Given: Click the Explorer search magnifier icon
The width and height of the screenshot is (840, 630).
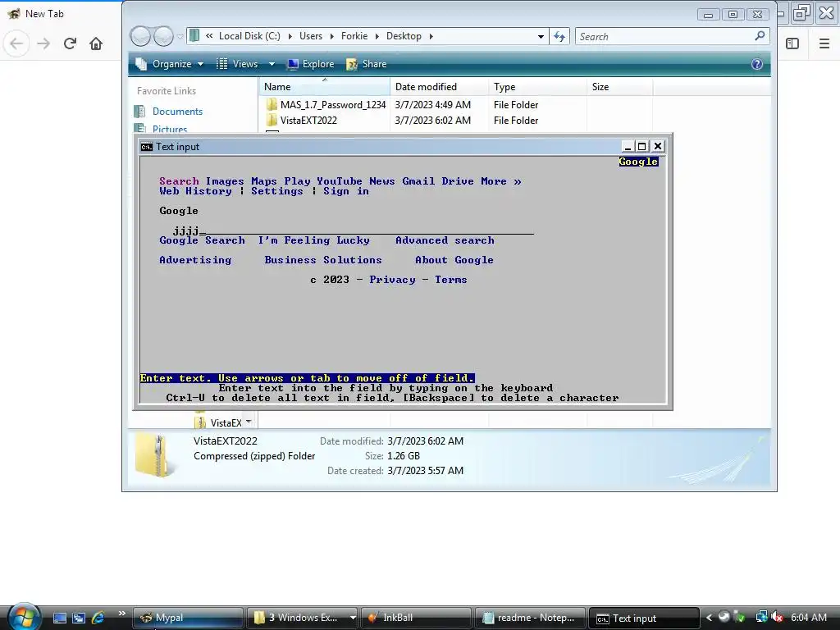Looking at the screenshot, I should (x=760, y=36).
